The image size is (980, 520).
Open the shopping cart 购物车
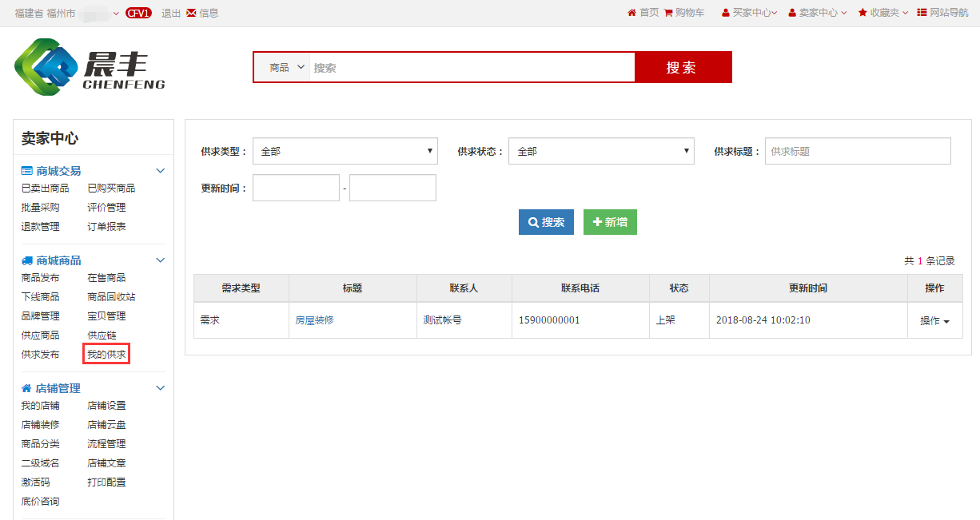(669, 13)
